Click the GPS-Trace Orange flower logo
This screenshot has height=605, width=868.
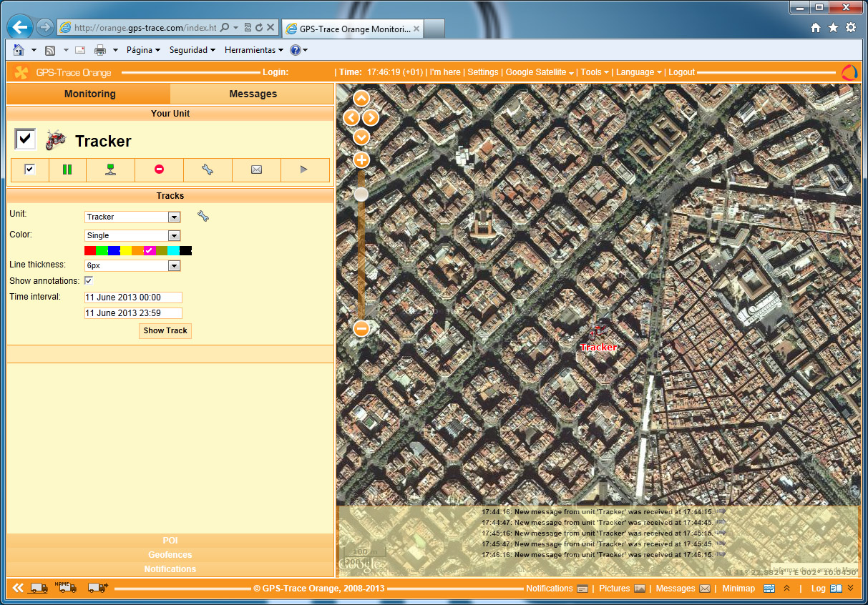tap(21, 72)
